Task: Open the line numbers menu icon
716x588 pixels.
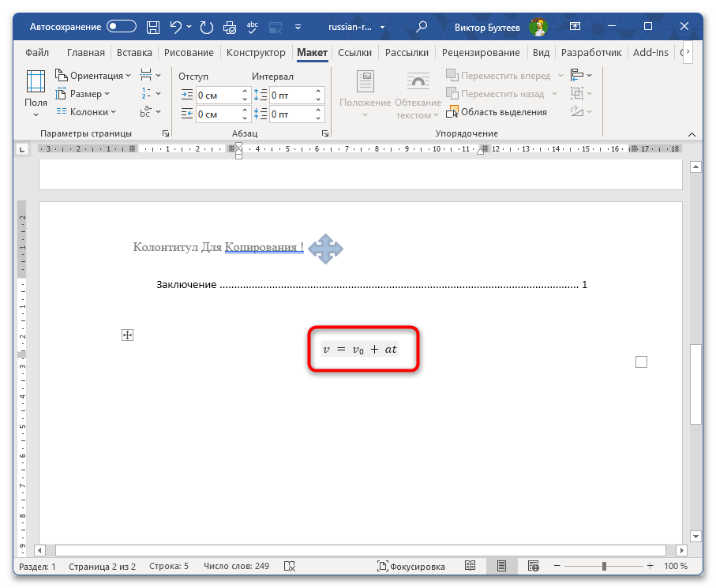Action: (x=150, y=93)
